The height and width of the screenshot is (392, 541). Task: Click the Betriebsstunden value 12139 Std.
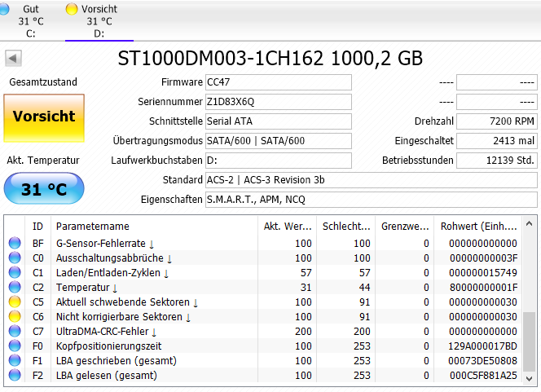click(497, 161)
